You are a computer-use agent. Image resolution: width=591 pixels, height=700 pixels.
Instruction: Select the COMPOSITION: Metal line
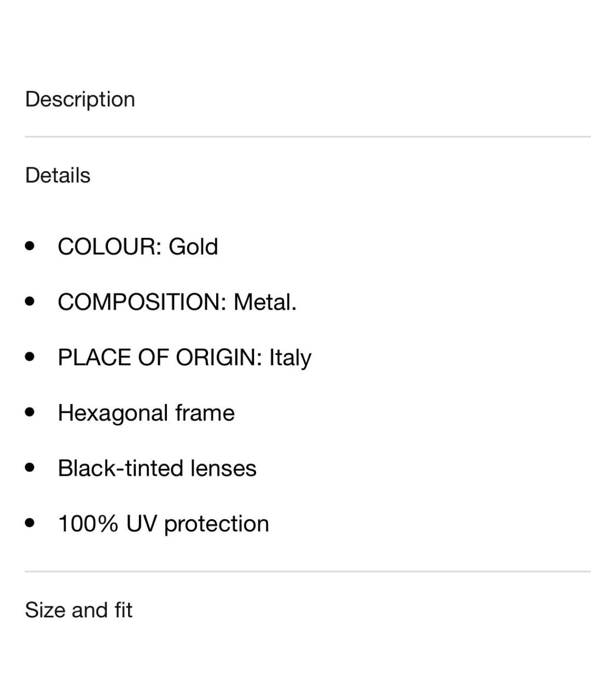click(x=177, y=302)
